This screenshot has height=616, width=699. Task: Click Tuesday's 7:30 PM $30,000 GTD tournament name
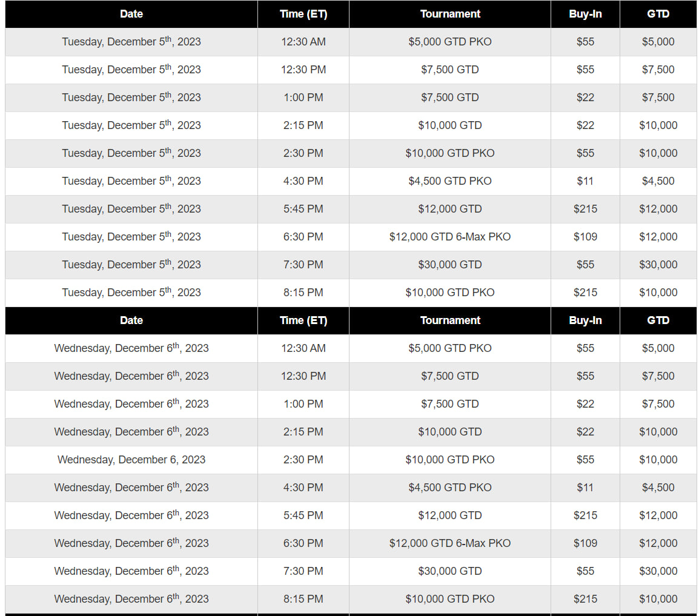pos(450,265)
